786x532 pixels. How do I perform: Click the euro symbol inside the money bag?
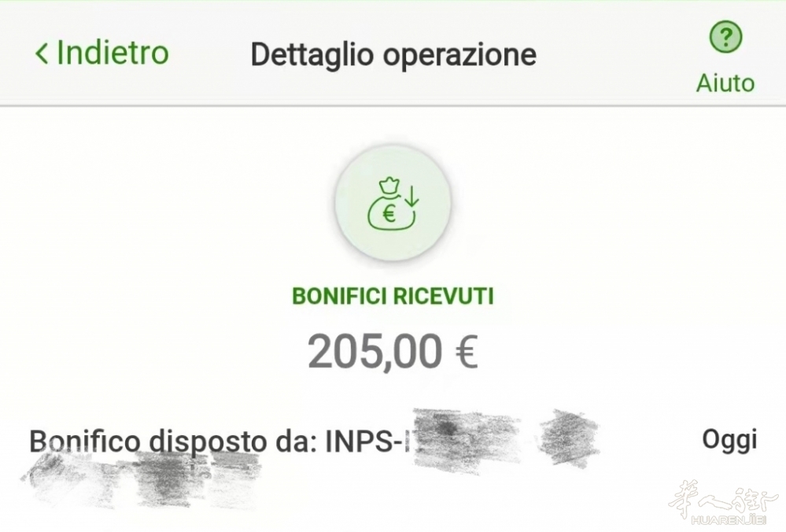[x=388, y=213]
